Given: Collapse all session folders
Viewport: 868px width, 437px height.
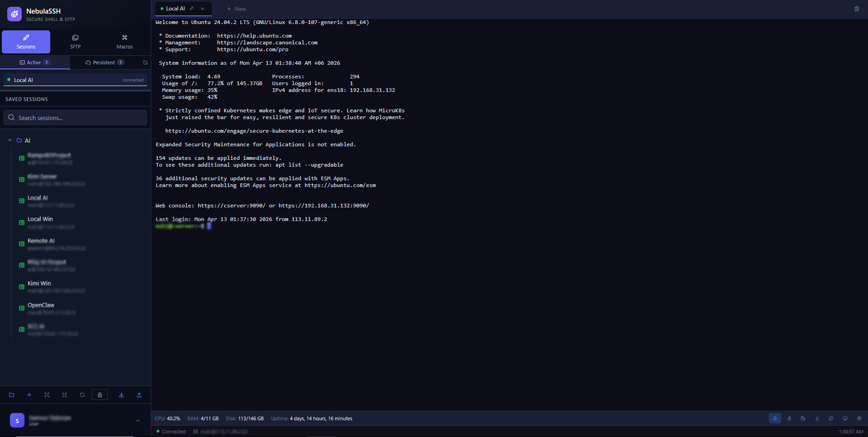Looking at the screenshot, I should tap(64, 395).
